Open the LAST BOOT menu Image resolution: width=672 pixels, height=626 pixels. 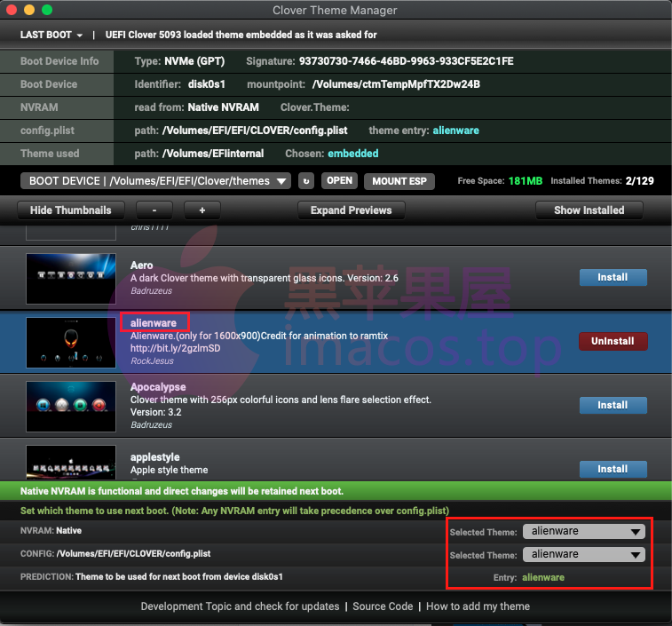coord(51,36)
